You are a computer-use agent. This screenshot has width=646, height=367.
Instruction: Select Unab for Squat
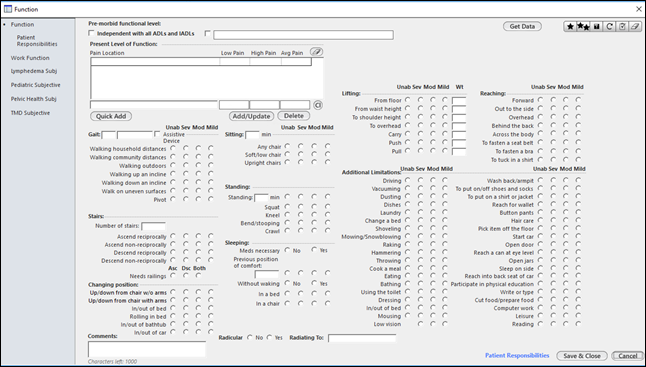click(287, 206)
